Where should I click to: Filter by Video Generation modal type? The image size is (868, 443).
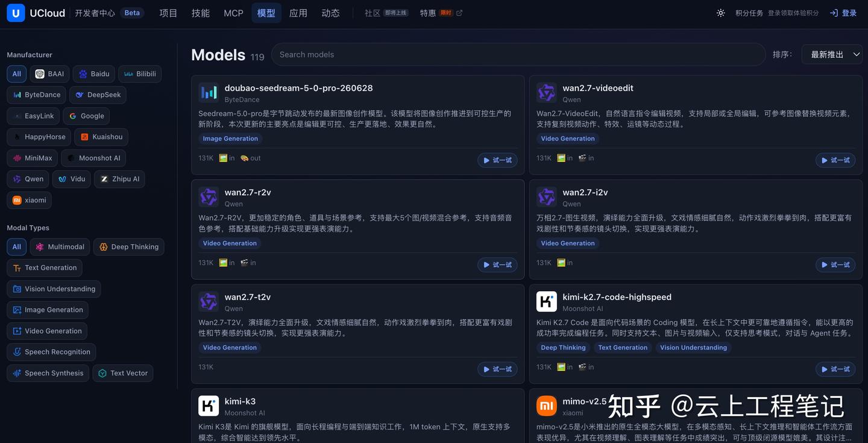pos(47,331)
